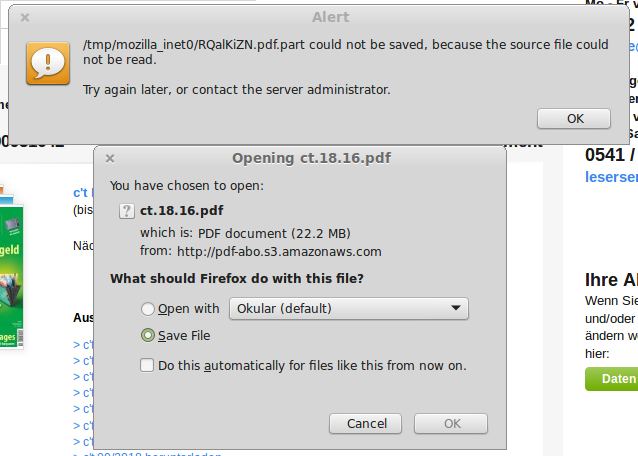
Task: Open the first c't download link in the list
Action: pos(83,345)
